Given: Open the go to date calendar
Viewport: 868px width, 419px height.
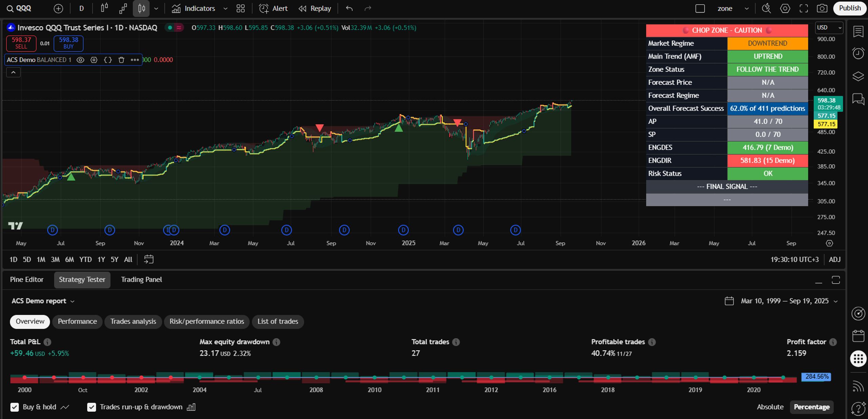Looking at the screenshot, I should 149,259.
